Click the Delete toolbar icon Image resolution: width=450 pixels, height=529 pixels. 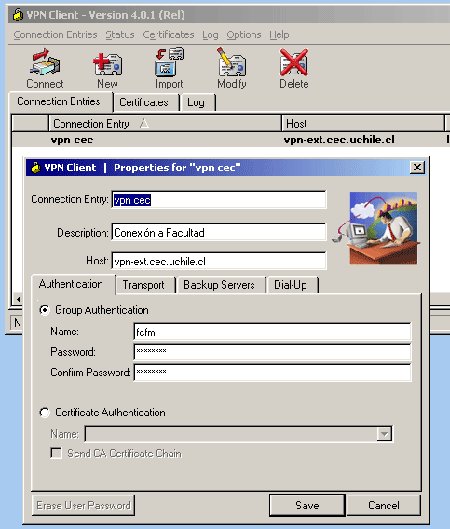coord(293,62)
